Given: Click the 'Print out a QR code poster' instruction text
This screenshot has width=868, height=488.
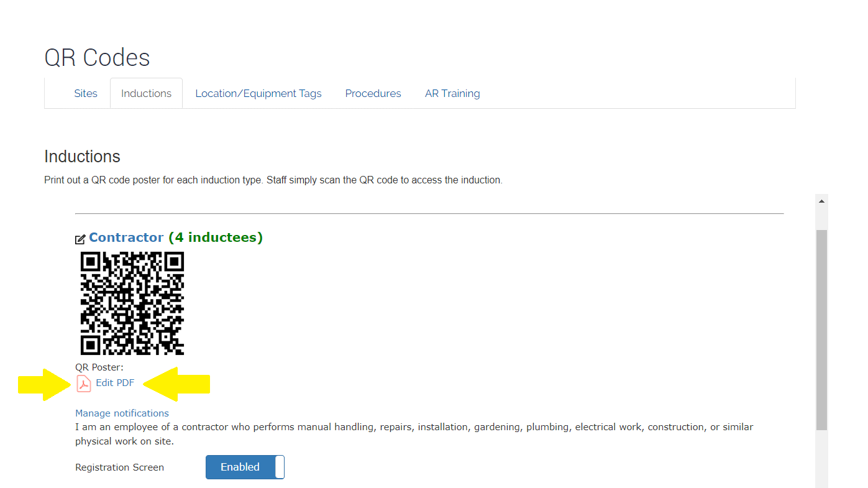Looking at the screenshot, I should coord(273,180).
